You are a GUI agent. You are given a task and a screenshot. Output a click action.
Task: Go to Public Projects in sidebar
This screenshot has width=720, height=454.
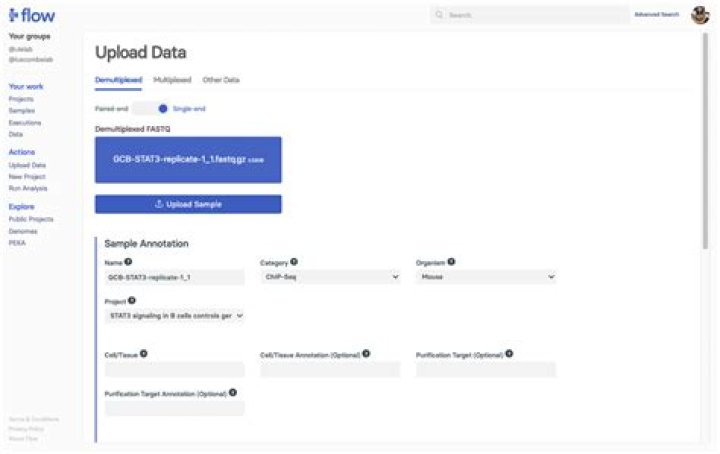[31, 219]
